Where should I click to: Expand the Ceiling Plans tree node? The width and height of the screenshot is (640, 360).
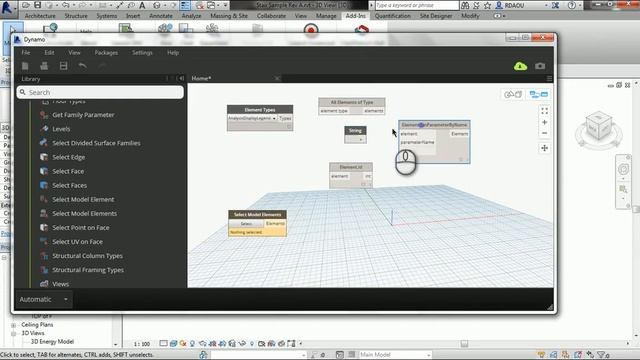[x=13, y=325]
